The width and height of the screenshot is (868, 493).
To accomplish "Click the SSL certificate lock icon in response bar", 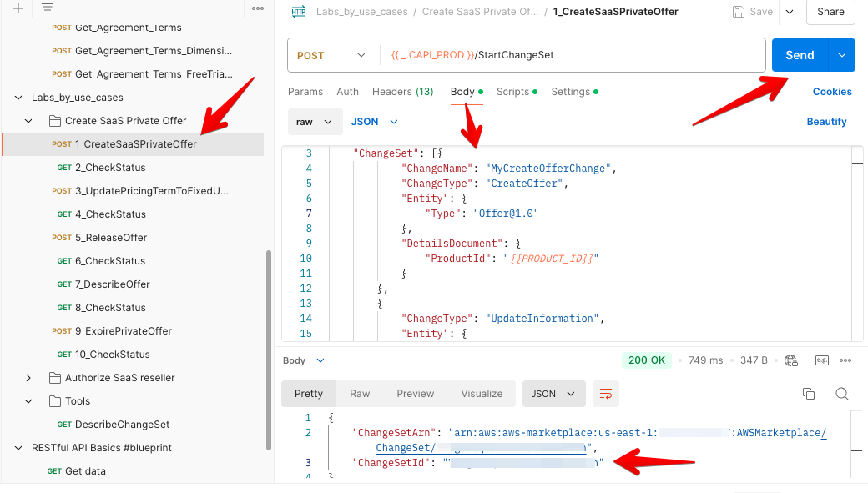I will coord(791,360).
